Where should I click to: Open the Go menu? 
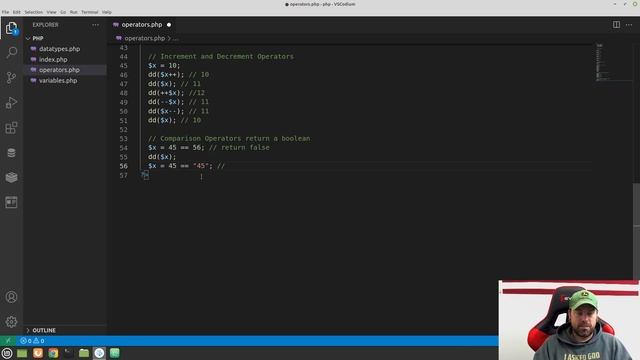pos(63,12)
